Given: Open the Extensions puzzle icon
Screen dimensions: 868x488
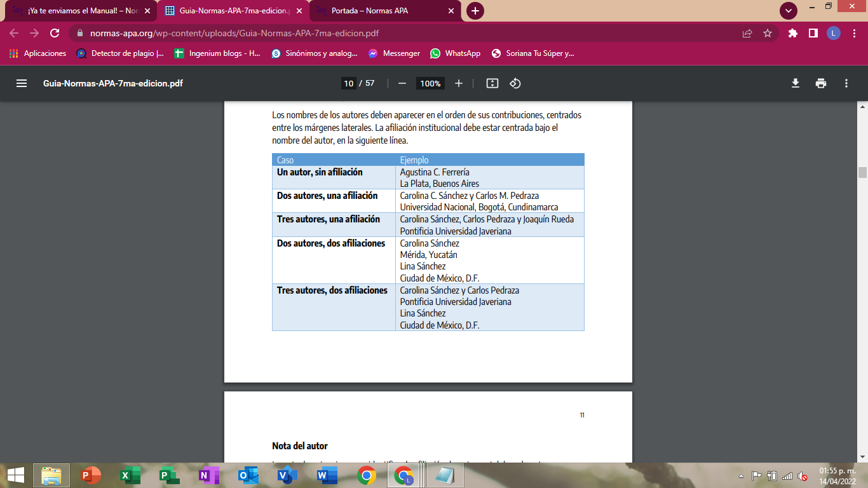Looking at the screenshot, I should coord(792,34).
